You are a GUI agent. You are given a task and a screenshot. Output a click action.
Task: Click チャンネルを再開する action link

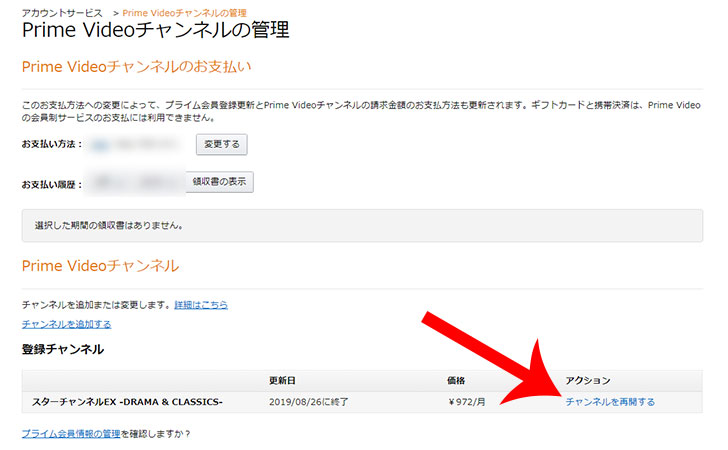610,402
